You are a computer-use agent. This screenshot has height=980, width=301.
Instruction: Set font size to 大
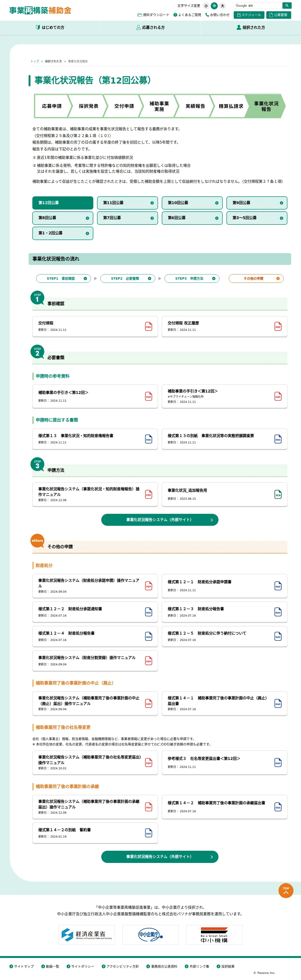[223, 6]
